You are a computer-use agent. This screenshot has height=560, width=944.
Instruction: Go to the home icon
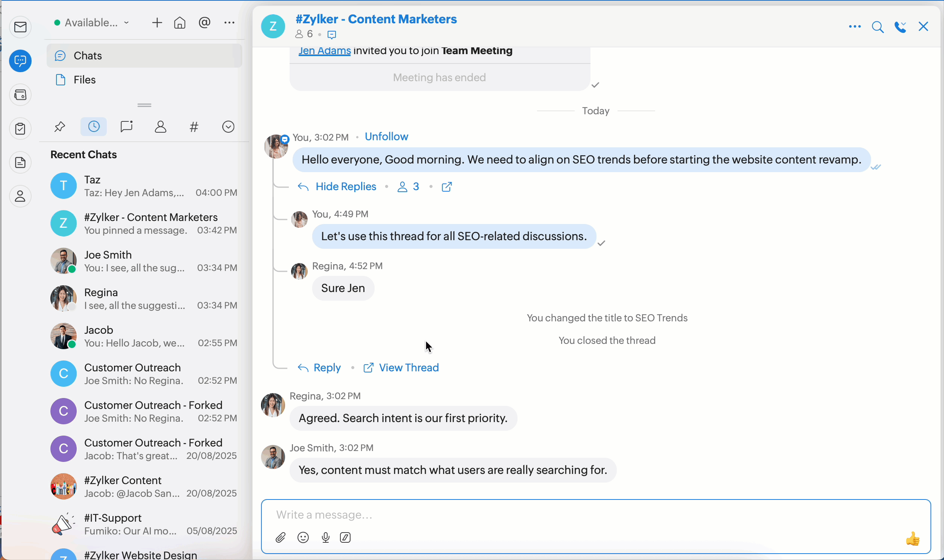pyautogui.click(x=180, y=23)
